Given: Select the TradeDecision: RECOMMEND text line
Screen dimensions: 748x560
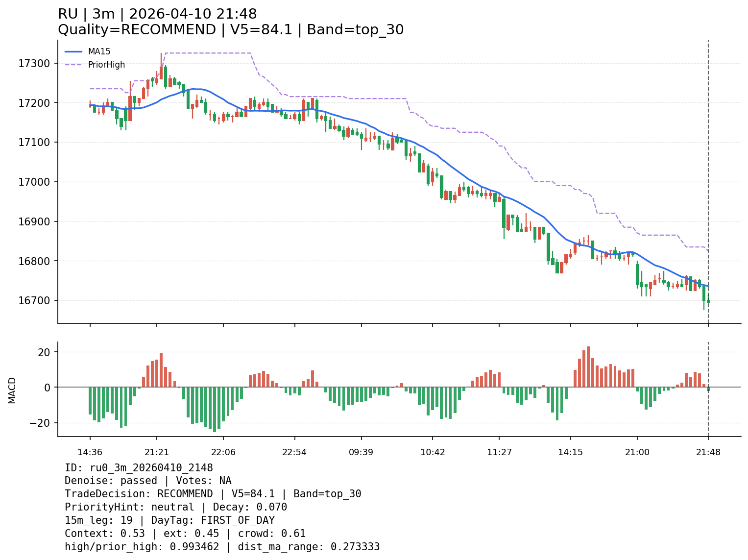Looking at the screenshot, I should (213, 494).
